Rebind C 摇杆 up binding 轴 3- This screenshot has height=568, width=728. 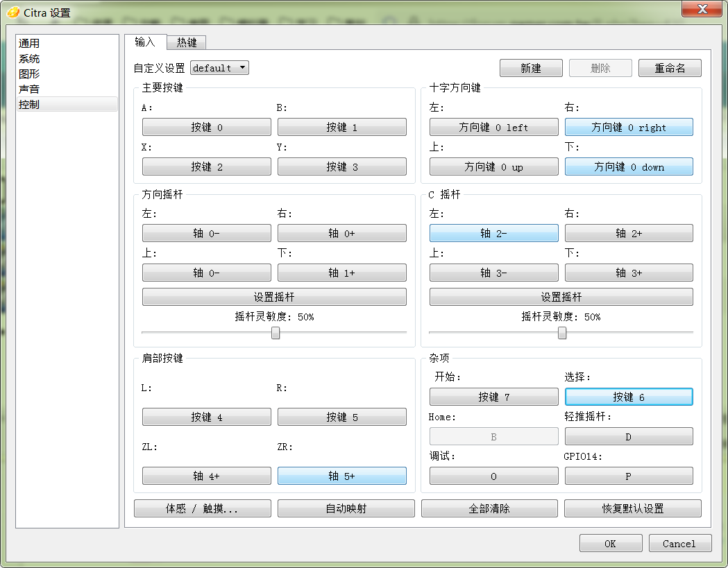coord(493,273)
